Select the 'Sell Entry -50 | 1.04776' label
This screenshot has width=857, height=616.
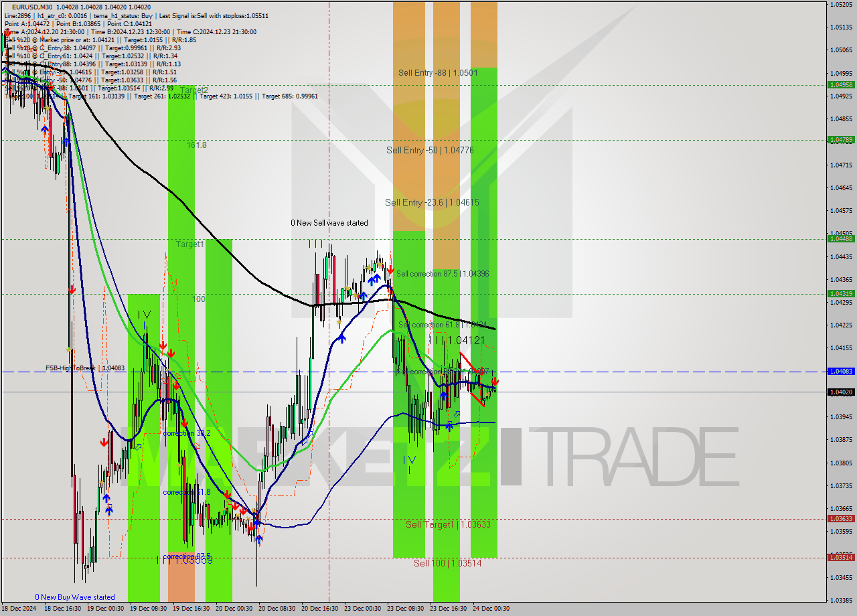click(430, 150)
